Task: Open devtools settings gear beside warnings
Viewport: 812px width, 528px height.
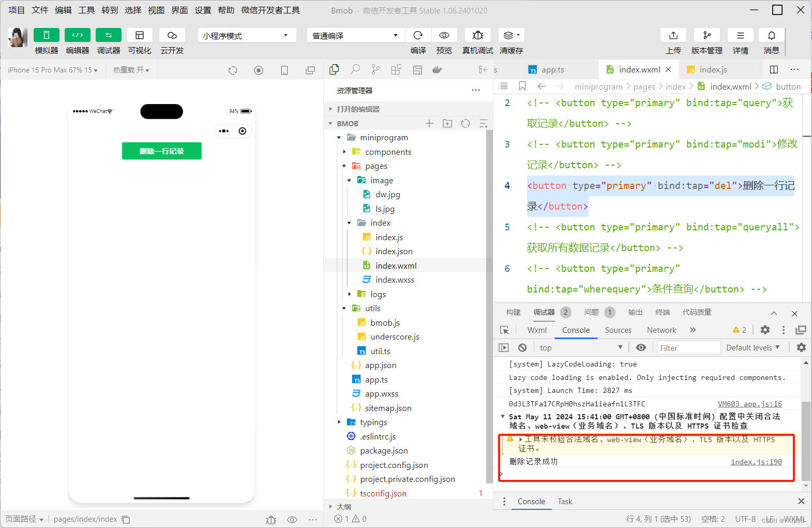Action: (765, 330)
